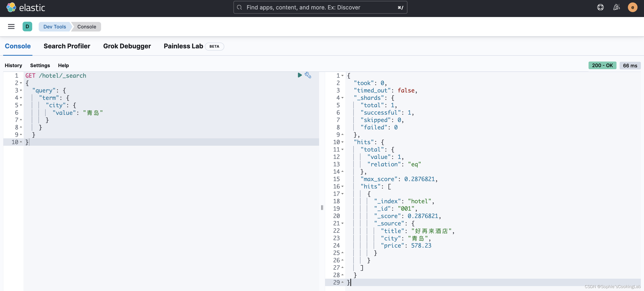Screen dimensions: 644x291
Task: Collapse the "hits" array at line 16
Action: coord(343,186)
